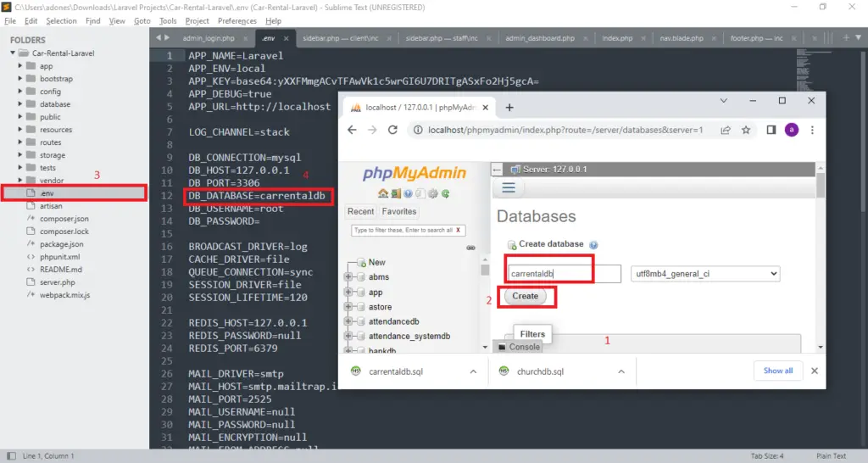The image size is (868, 463).
Task: Click the Create database button
Action: (525, 296)
